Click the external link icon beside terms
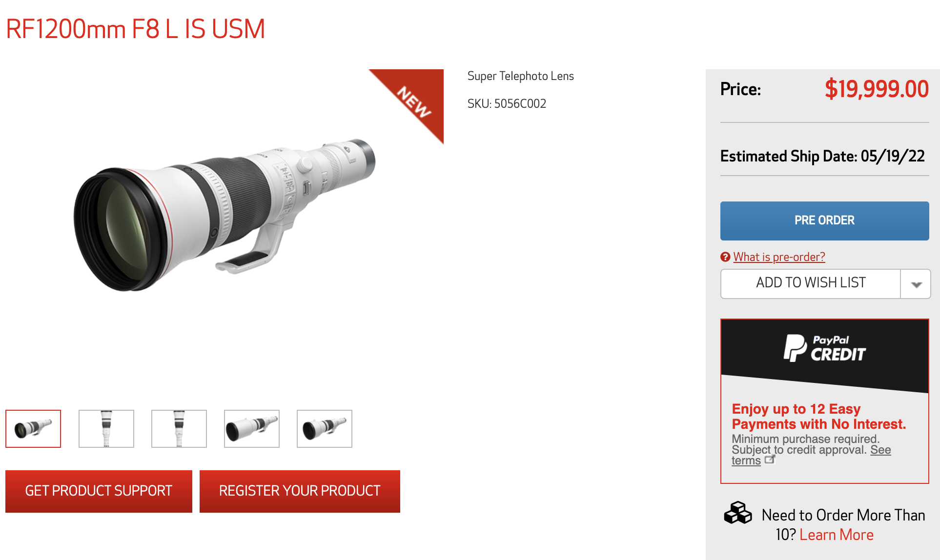Viewport: 940px width, 560px height. 770,460
